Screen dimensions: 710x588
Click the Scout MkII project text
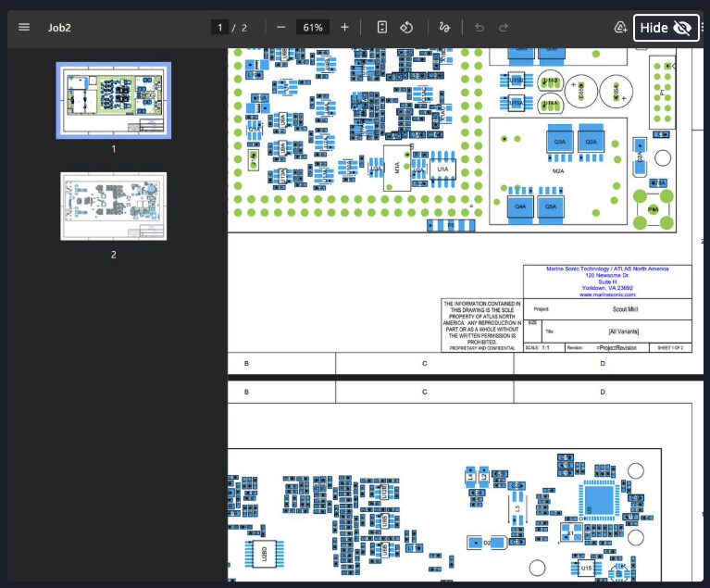coord(625,309)
